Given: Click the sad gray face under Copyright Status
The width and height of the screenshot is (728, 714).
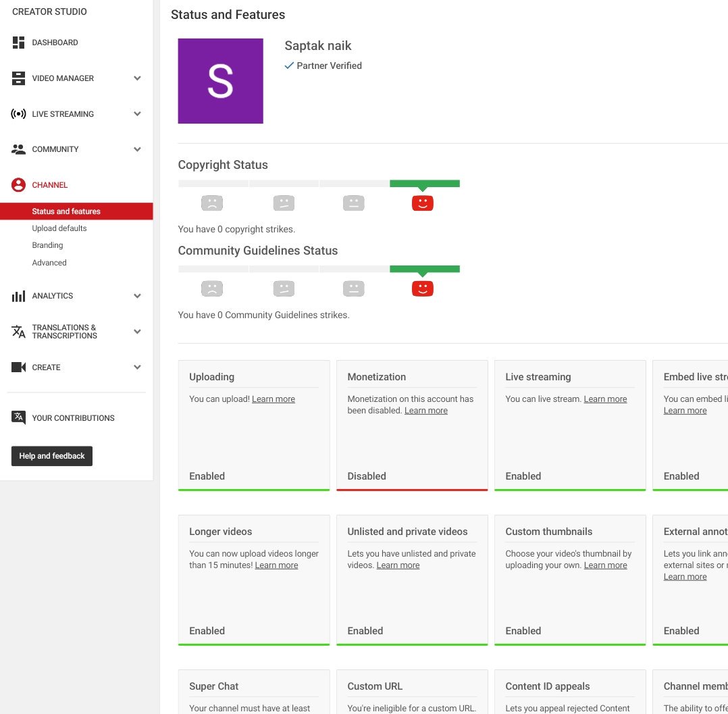Looking at the screenshot, I should (x=212, y=203).
